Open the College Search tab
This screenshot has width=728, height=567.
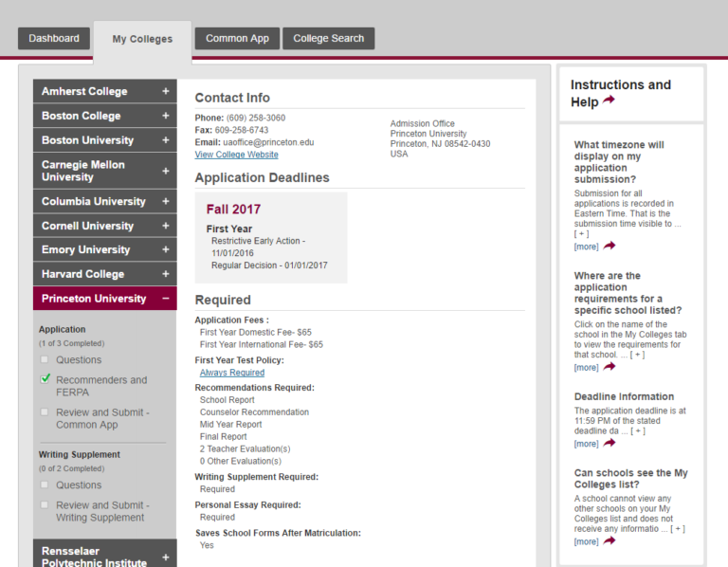pyautogui.click(x=328, y=39)
